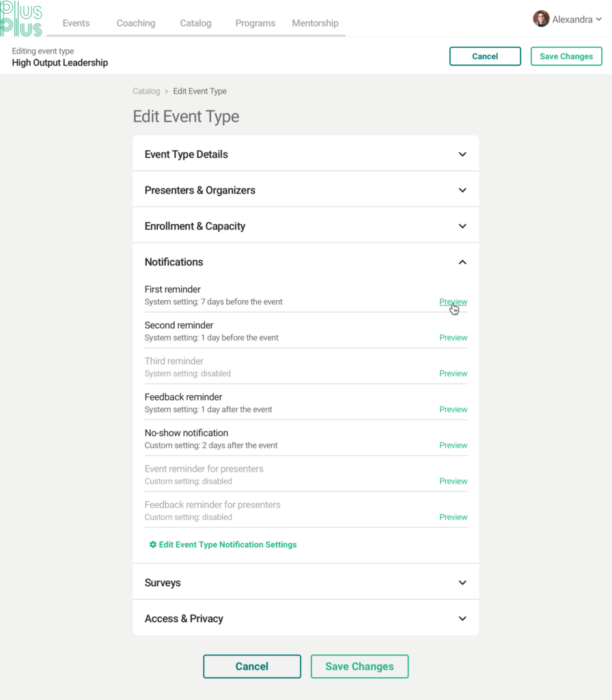Open Edit Event Type Notification Settings
612x700 pixels.
(x=227, y=544)
